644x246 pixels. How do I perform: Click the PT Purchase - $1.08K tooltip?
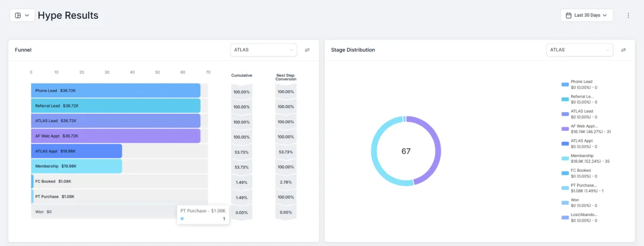click(203, 215)
